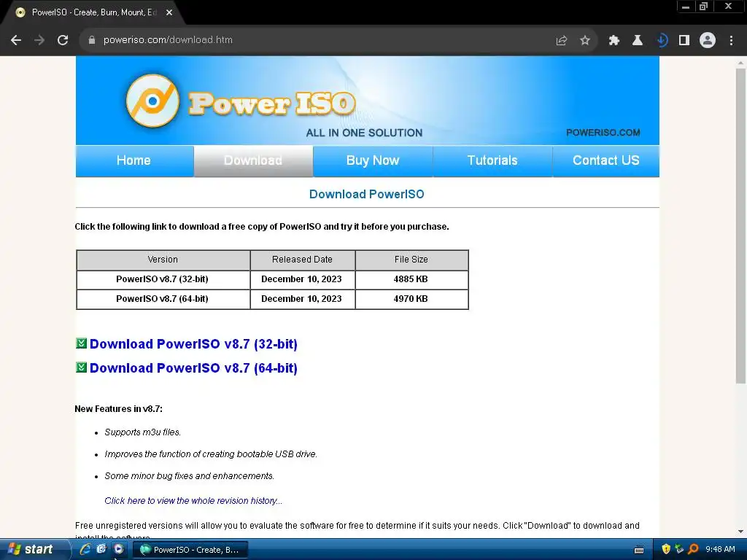Share this page using the share icon

pyautogui.click(x=562, y=41)
